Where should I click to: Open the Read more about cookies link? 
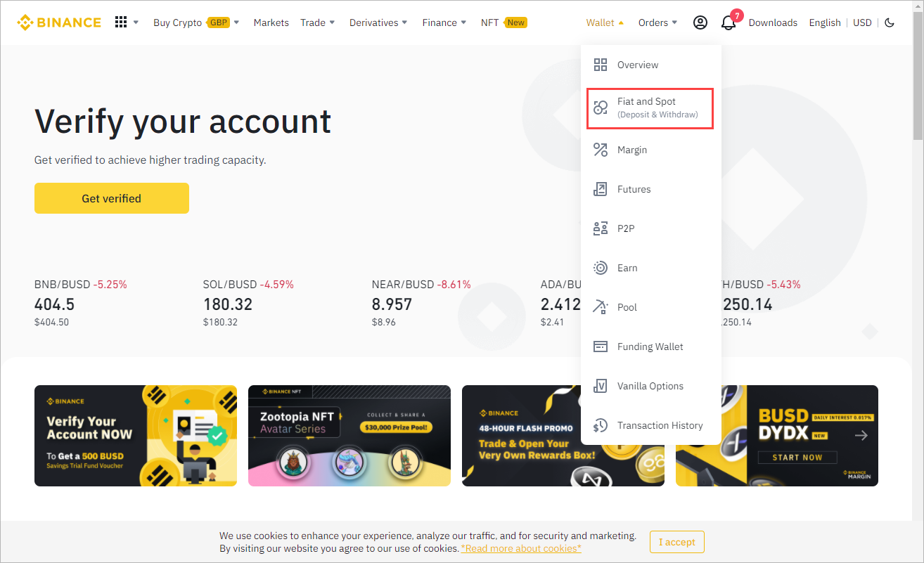521,548
